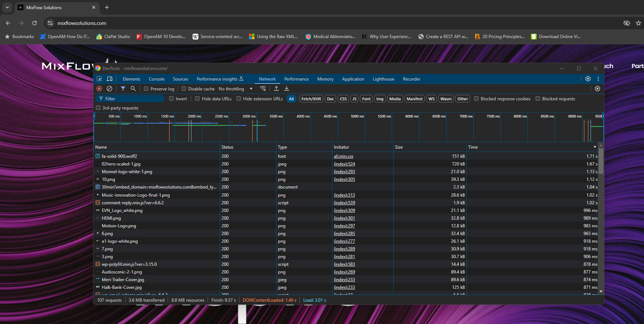
Task: Toggle the network filter funnel icon
Action: (123, 89)
